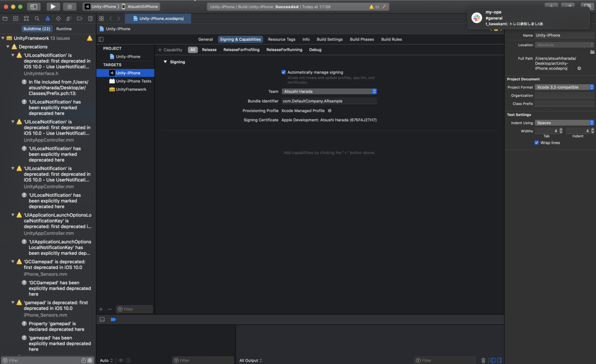Open the Breakpoint navigator icon
This screenshot has width=596, height=364.
pyautogui.click(x=79, y=18)
